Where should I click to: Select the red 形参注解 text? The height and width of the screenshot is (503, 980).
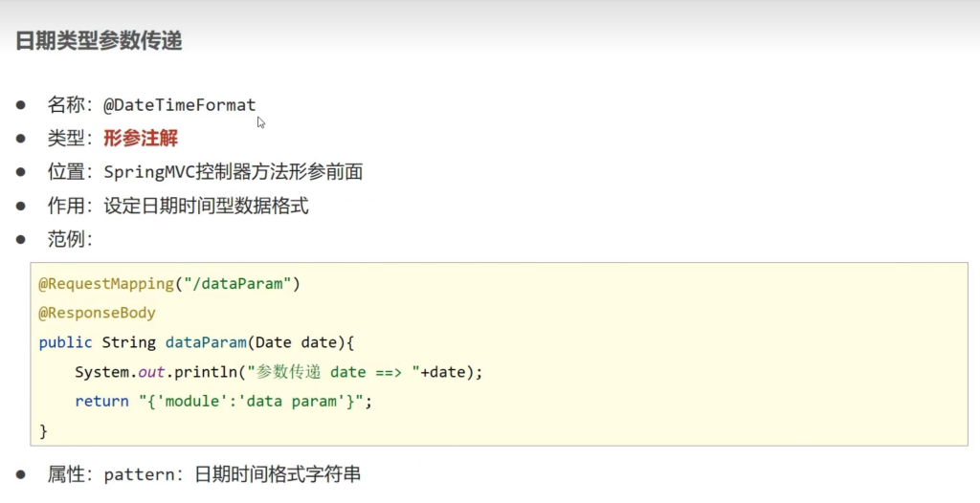point(141,139)
